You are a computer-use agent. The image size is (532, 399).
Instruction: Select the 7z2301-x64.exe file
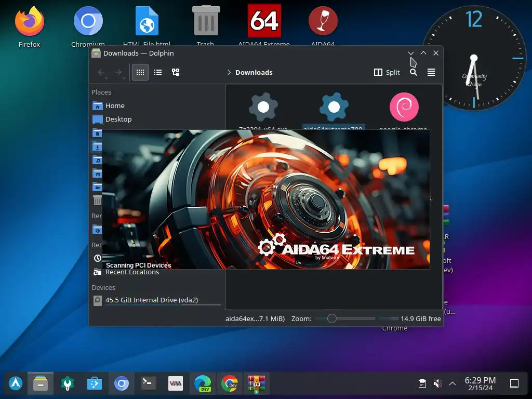click(x=263, y=111)
